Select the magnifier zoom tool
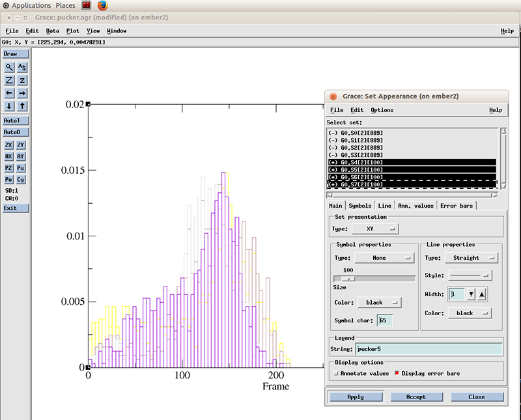Screen dimensions: 521x420 tap(9, 67)
